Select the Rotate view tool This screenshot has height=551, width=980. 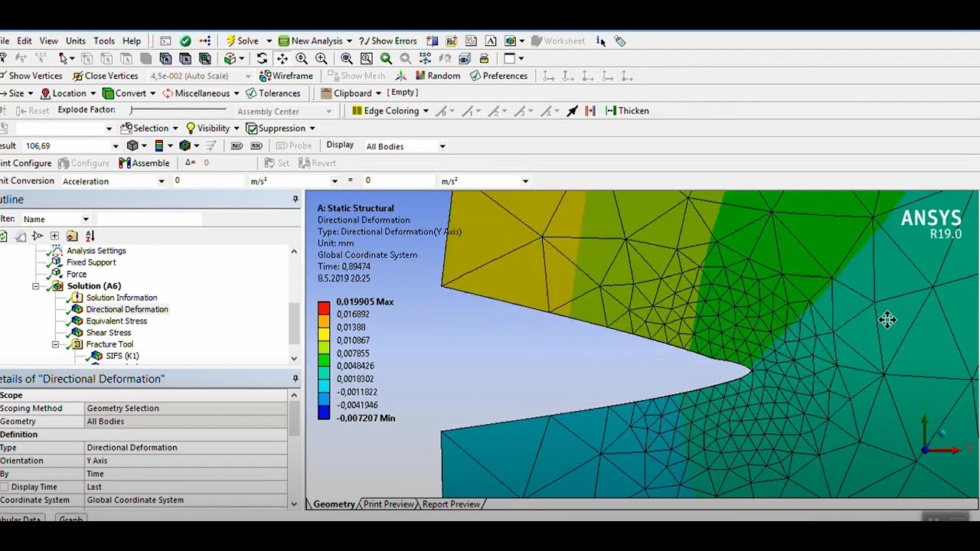point(263,58)
